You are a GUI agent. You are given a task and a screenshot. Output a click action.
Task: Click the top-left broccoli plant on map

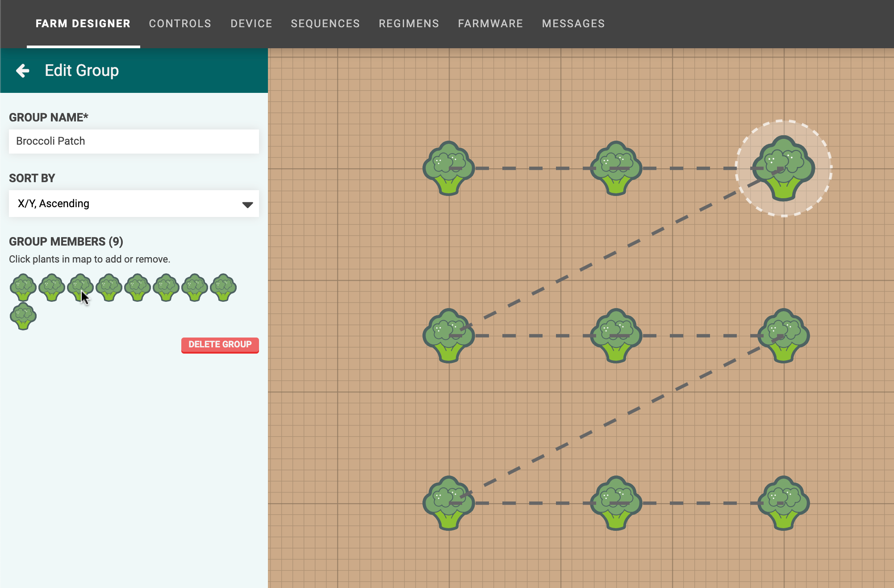[x=449, y=168]
